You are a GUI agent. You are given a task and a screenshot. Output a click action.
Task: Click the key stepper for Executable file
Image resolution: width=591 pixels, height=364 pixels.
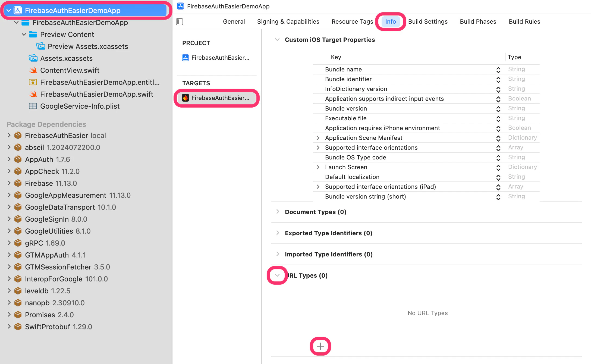[x=498, y=118]
